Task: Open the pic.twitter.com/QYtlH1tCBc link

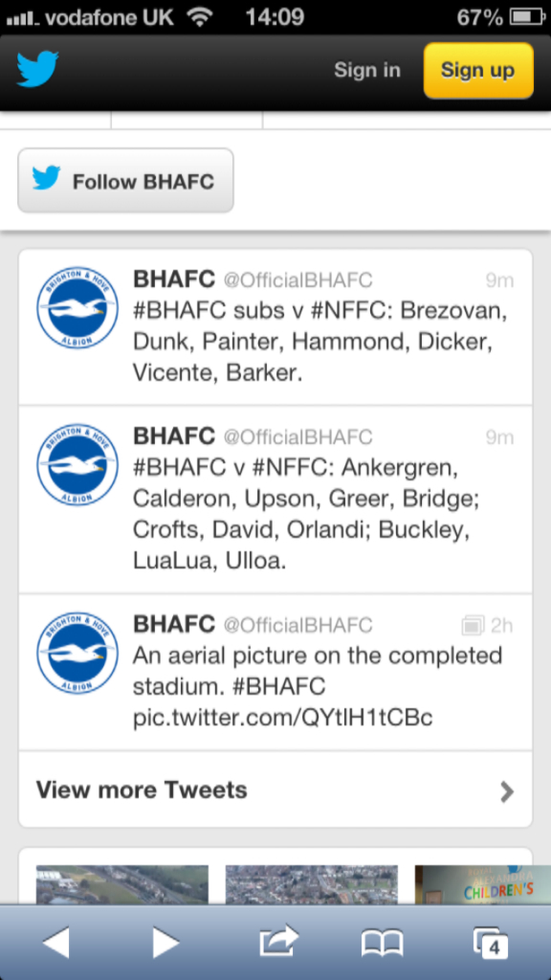Action: (283, 718)
